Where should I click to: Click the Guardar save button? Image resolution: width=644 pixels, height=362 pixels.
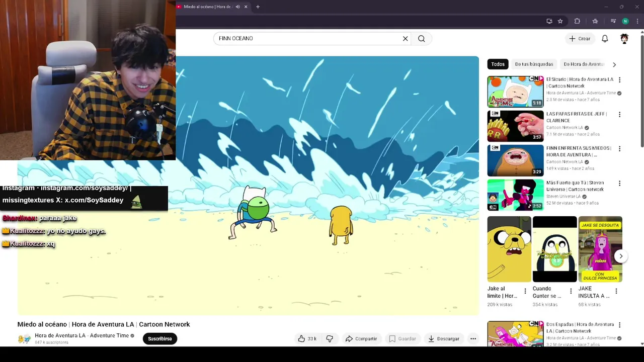pyautogui.click(x=403, y=339)
